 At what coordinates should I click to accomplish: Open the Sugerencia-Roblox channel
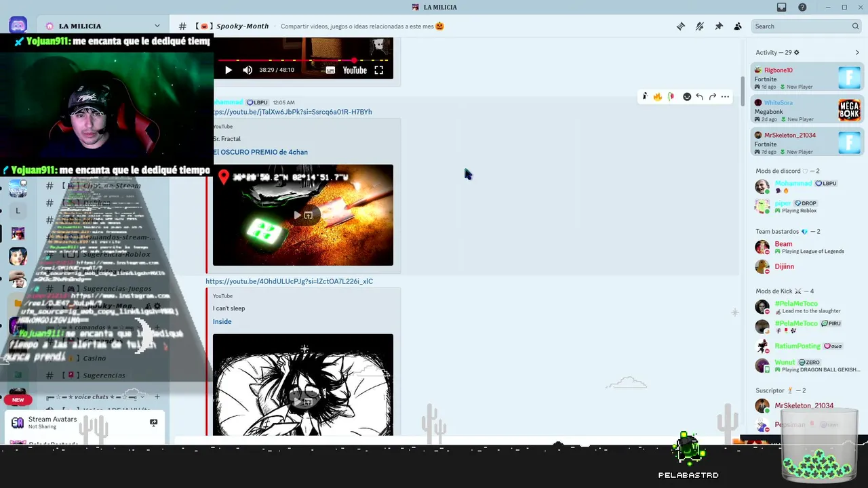pyautogui.click(x=102, y=255)
